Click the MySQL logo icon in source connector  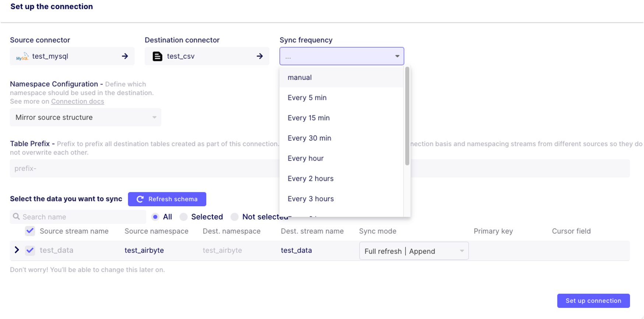pyautogui.click(x=22, y=57)
